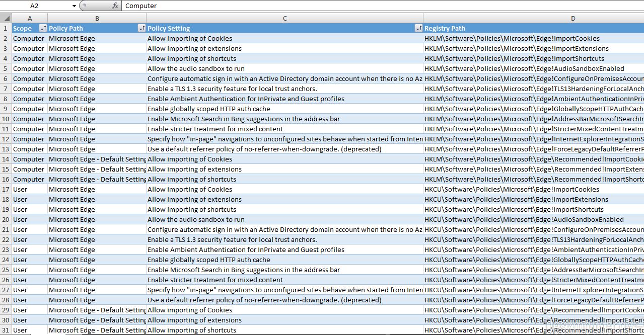Select HKCU path with ConfigureOnPremisesAccoun
The image size is (644, 335).
coord(534,229)
